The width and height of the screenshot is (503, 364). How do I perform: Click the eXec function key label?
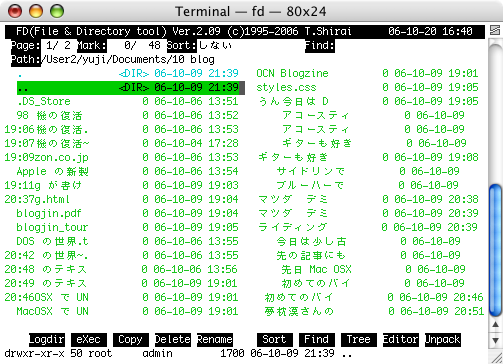click(x=89, y=340)
